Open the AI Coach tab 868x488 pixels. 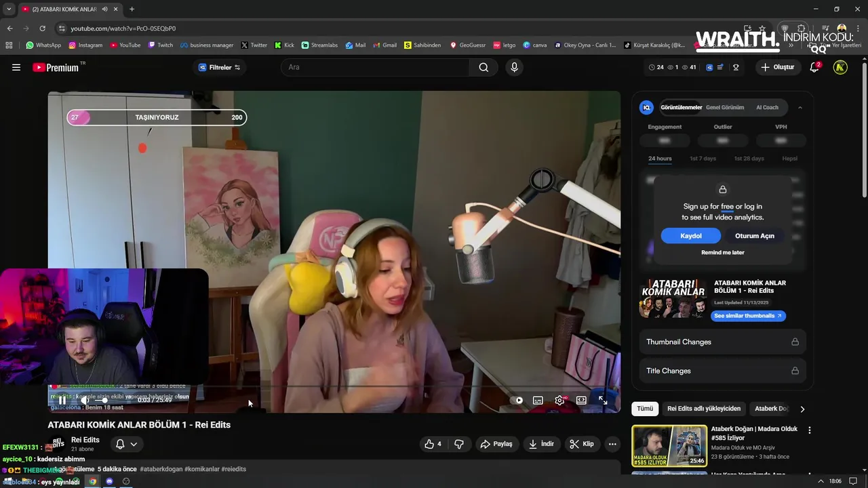tap(767, 107)
